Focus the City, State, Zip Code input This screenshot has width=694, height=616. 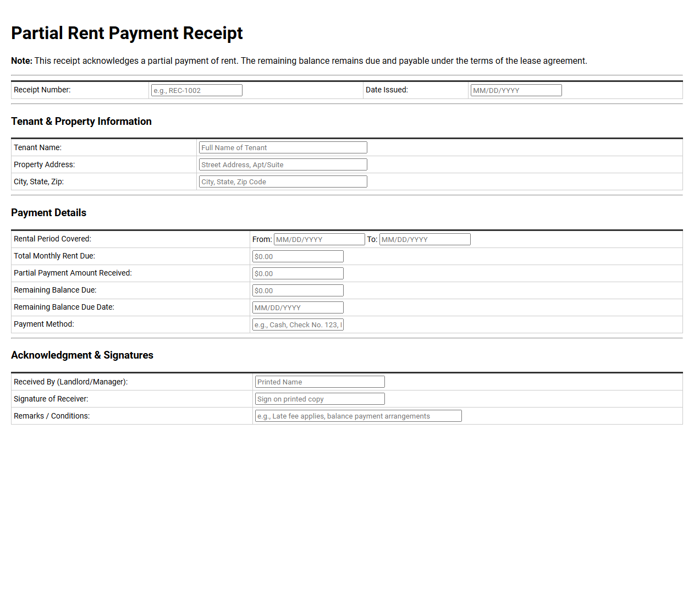tap(283, 182)
